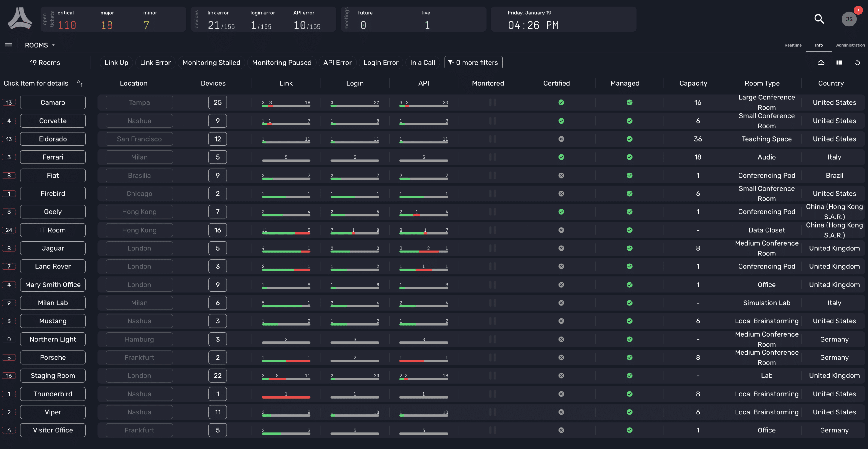Viewport: 868px width, 449px height.
Task: Click the sort order icon beside Click Item heading
Action: point(80,83)
